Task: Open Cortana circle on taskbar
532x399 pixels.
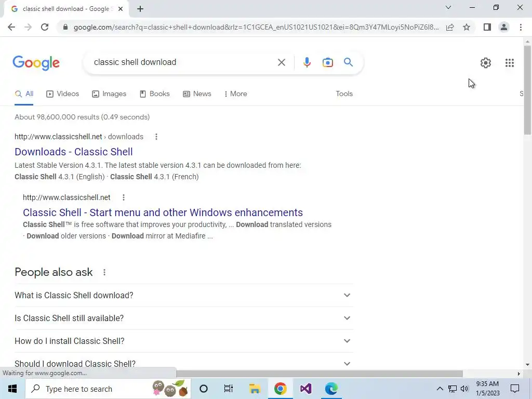Action: [204, 389]
